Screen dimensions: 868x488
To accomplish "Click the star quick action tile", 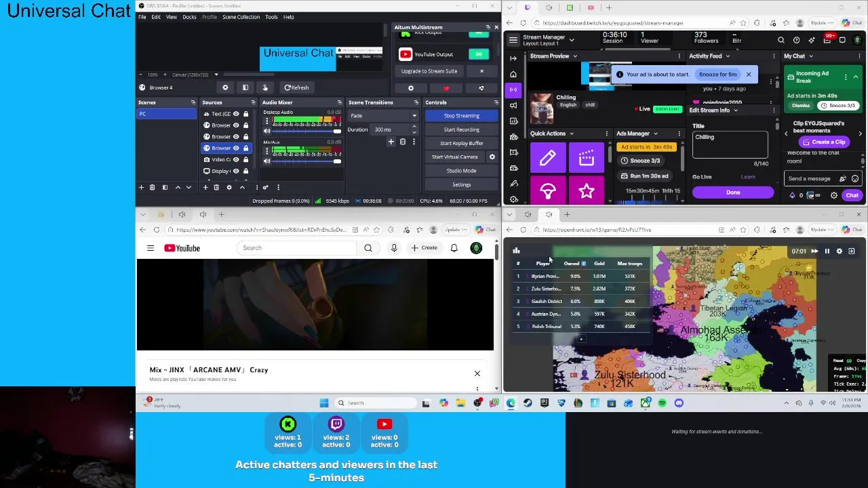I will pos(587,191).
